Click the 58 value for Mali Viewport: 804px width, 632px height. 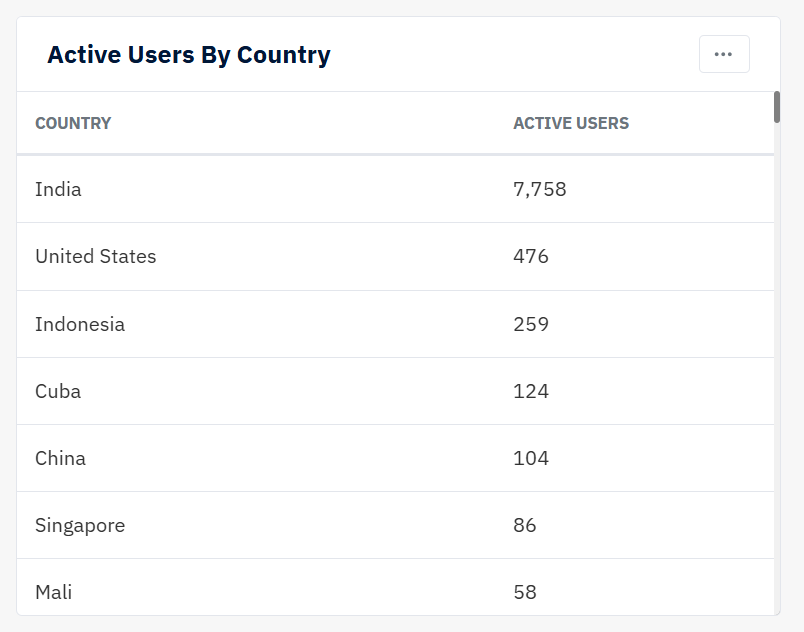(525, 592)
